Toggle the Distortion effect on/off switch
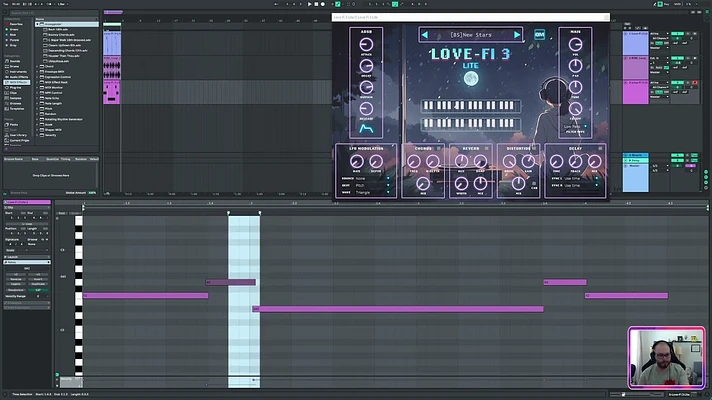This screenshot has height=400, width=712. (534, 148)
